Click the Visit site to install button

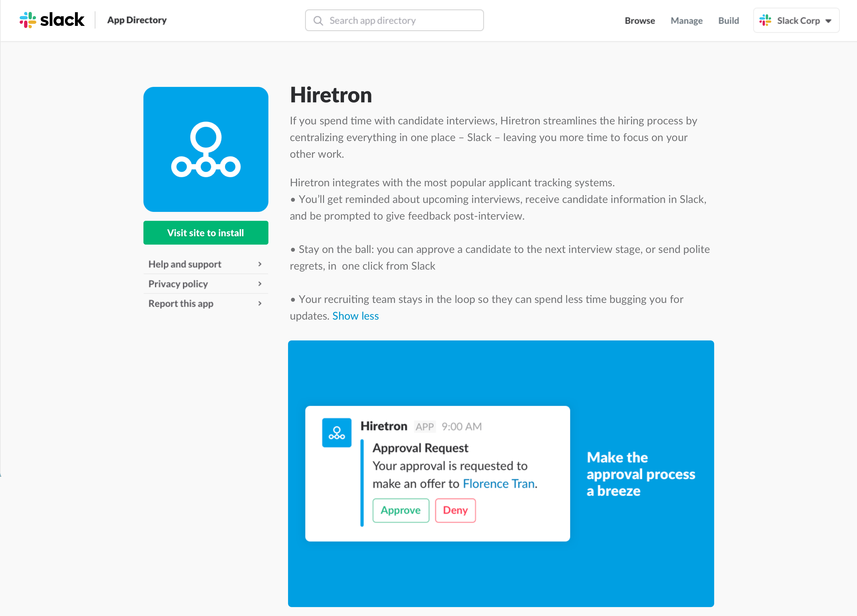click(205, 232)
